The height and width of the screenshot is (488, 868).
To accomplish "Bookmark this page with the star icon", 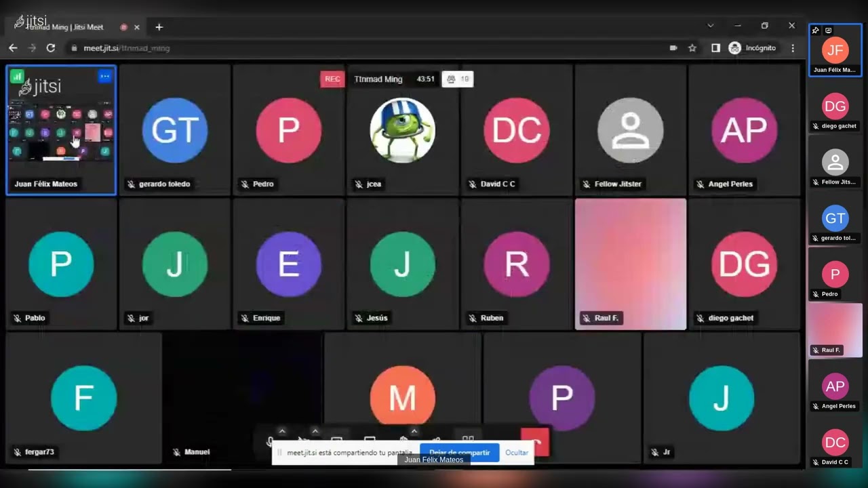I will coord(692,48).
